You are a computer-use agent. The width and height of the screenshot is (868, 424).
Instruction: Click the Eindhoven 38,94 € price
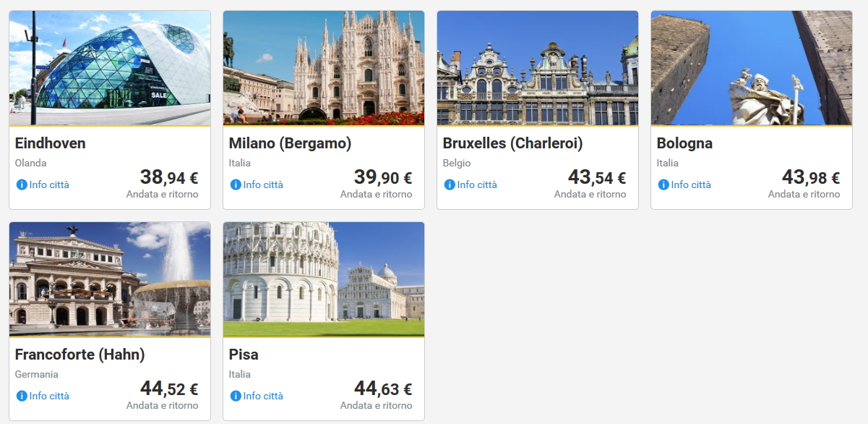tap(168, 177)
